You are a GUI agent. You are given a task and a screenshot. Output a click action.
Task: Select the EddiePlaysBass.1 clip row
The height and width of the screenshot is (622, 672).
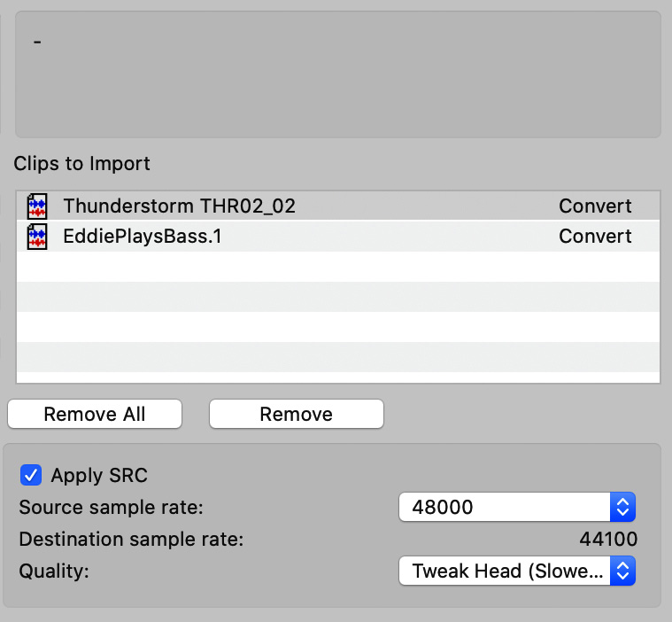click(x=338, y=237)
